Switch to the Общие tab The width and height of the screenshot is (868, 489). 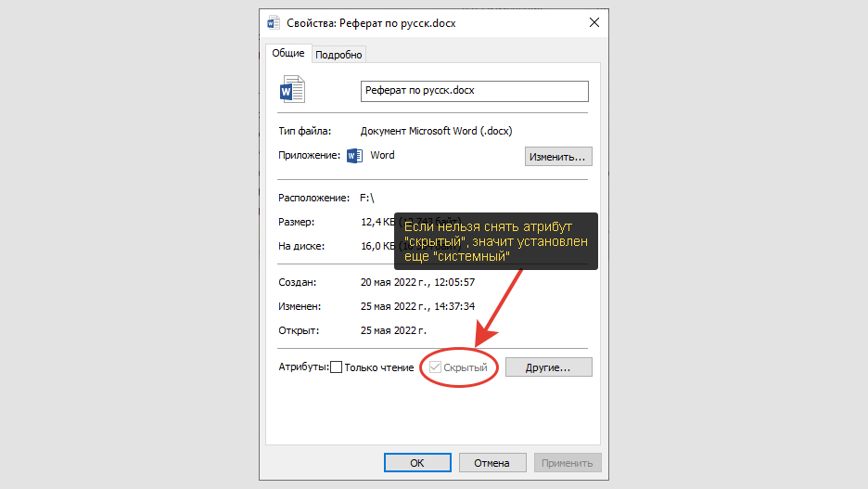point(287,53)
